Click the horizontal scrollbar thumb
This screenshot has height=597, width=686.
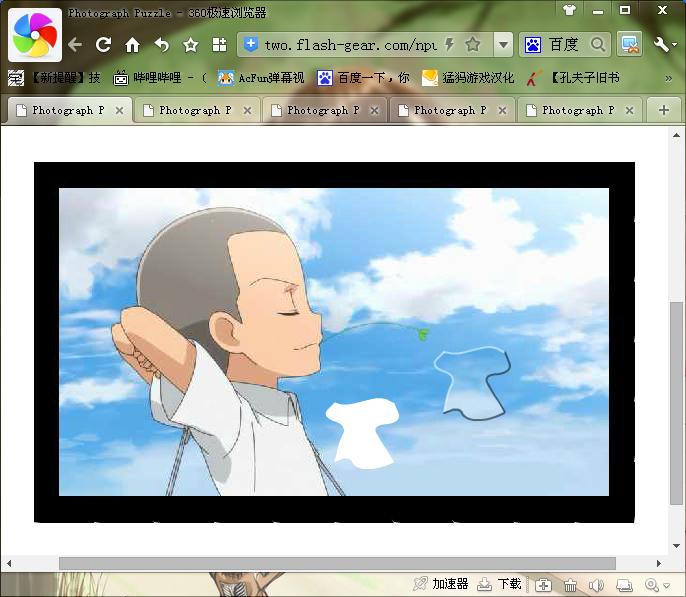(337, 563)
